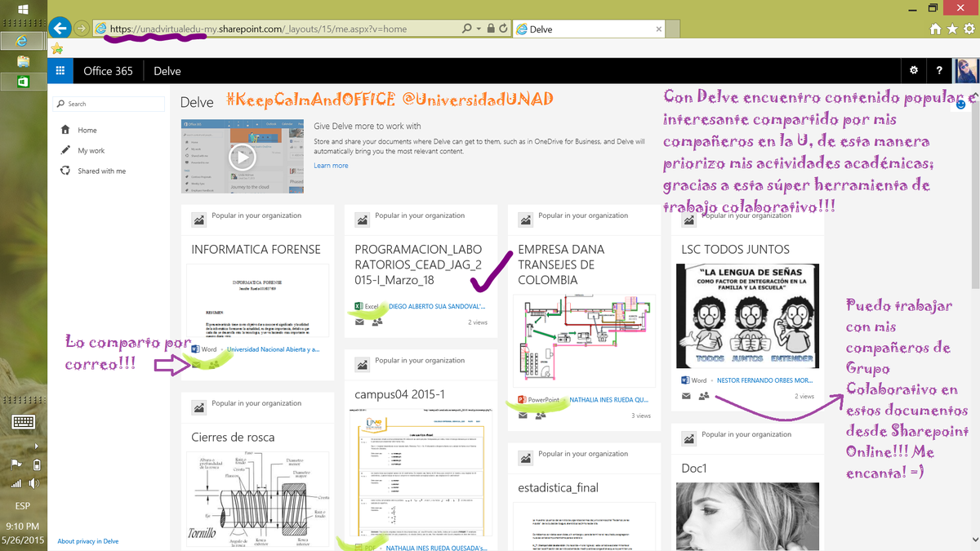Email the INFORMATICA FORENSE document

(x=196, y=364)
